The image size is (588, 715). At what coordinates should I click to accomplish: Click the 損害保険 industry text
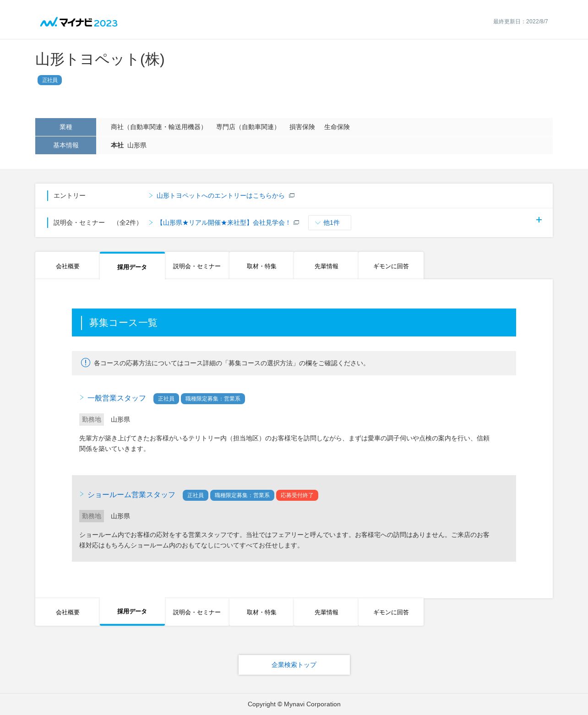click(x=302, y=127)
